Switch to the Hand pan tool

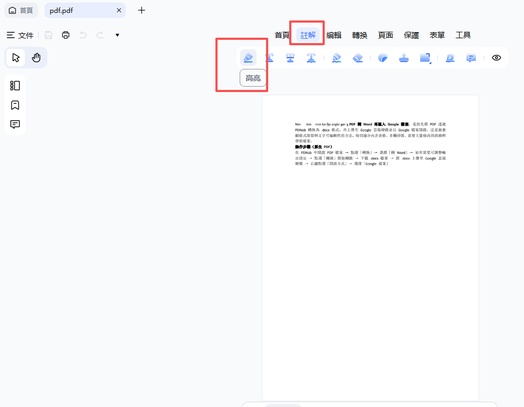pos(36,58)
